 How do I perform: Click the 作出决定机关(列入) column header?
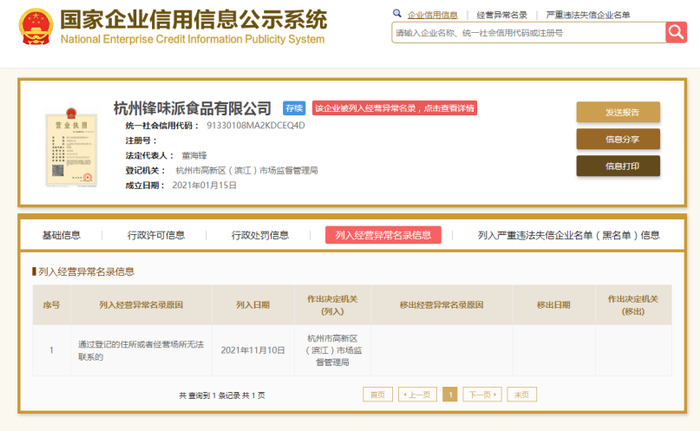pos(333,305)
